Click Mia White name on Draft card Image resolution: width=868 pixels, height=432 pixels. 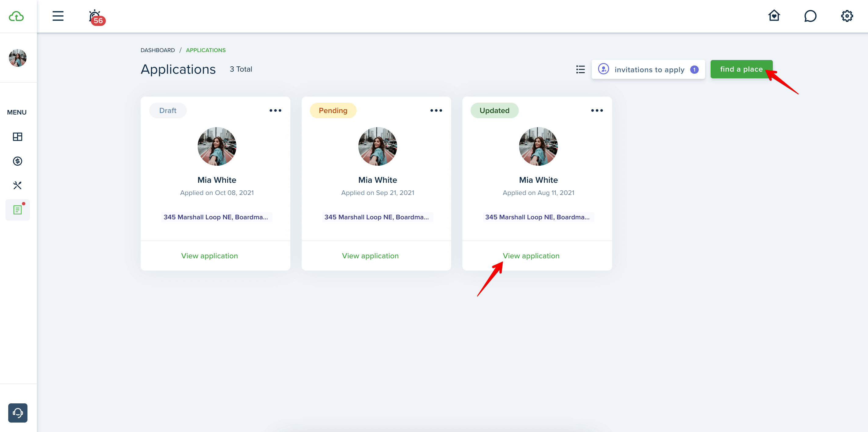(x=217, y=180)
